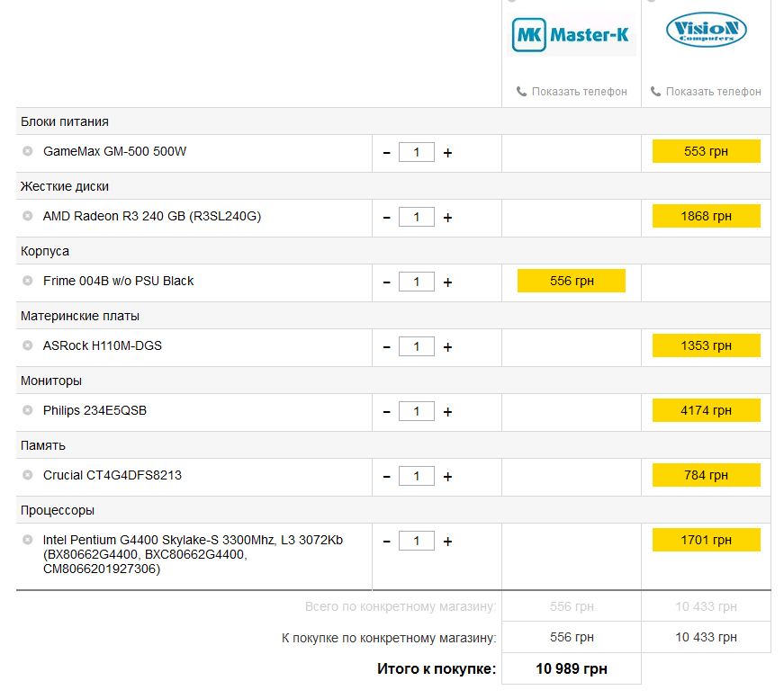Select the 4174 грн price button
Viewport: 784px width, 699px height.
pyautogui.click(x=706, y=411)
